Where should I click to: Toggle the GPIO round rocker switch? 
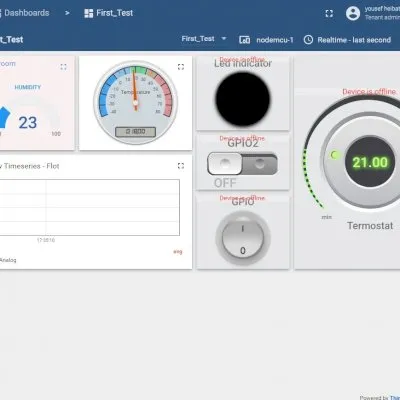(x=243, y=239)
